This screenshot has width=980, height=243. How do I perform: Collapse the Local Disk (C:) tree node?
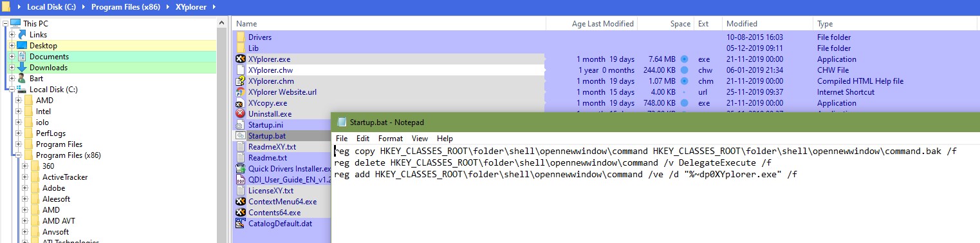click(12, 90)
